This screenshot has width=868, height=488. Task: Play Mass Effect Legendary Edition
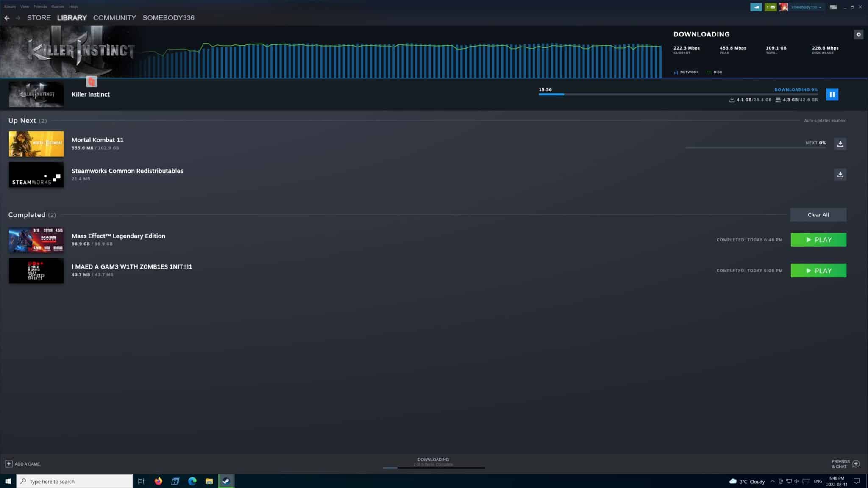[x=818, y=239]
